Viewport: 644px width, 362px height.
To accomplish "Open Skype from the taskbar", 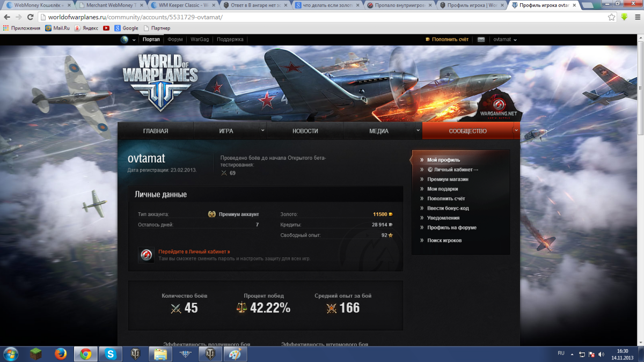I will (x=111, y=354).
